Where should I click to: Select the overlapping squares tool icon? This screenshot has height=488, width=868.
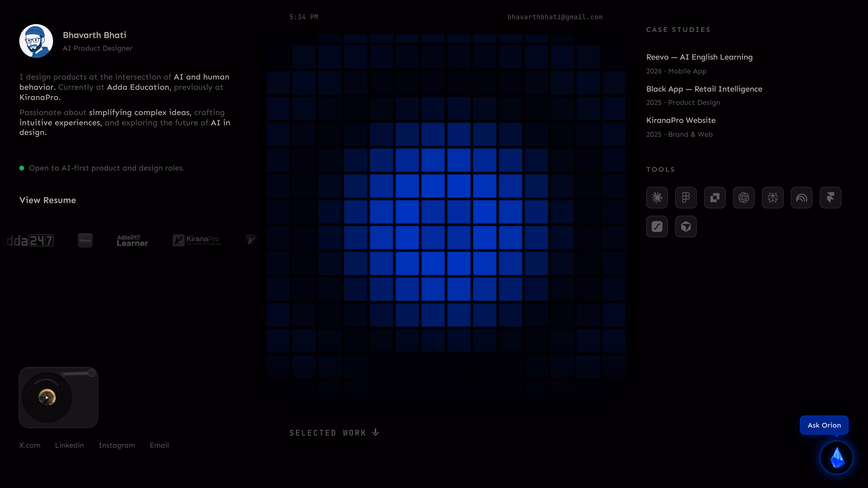click(x=715, y=198)
